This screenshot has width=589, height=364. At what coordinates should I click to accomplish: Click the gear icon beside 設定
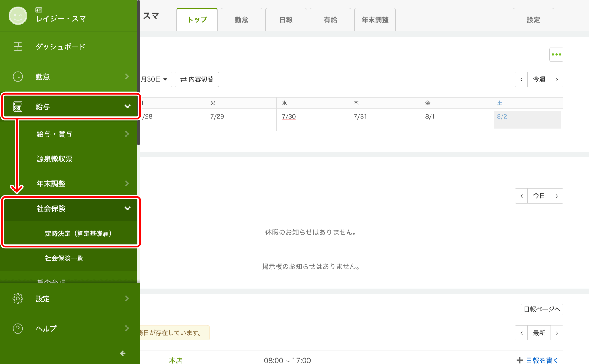point(18,299)
